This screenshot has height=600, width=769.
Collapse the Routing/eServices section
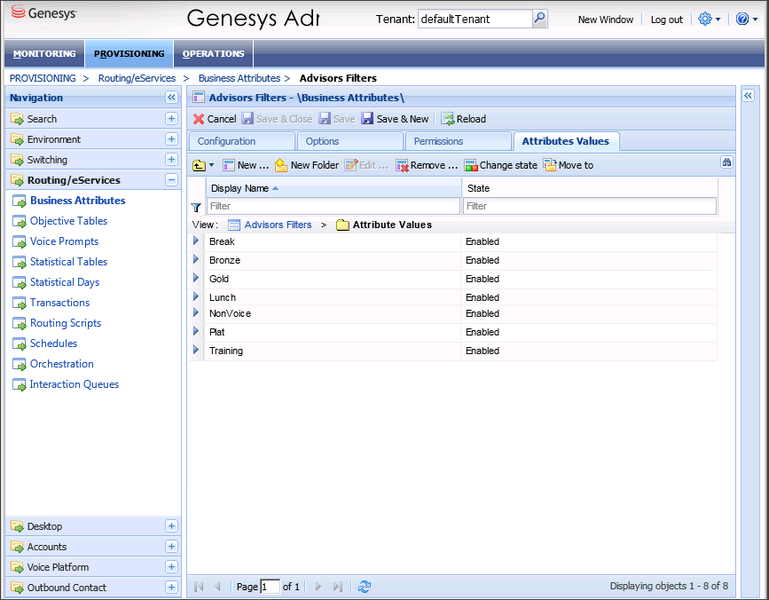[171, 180]
